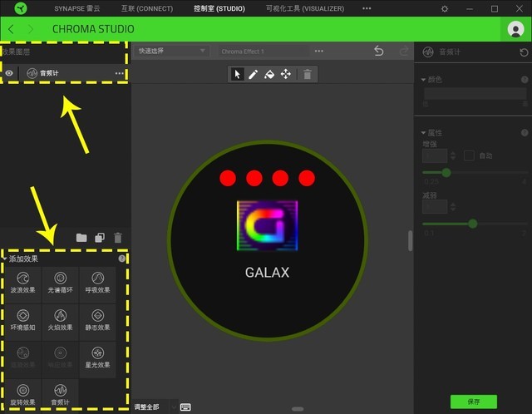Duplicate the selected effect layer
This screenshot has width=532, height=414.
[100, 238]
